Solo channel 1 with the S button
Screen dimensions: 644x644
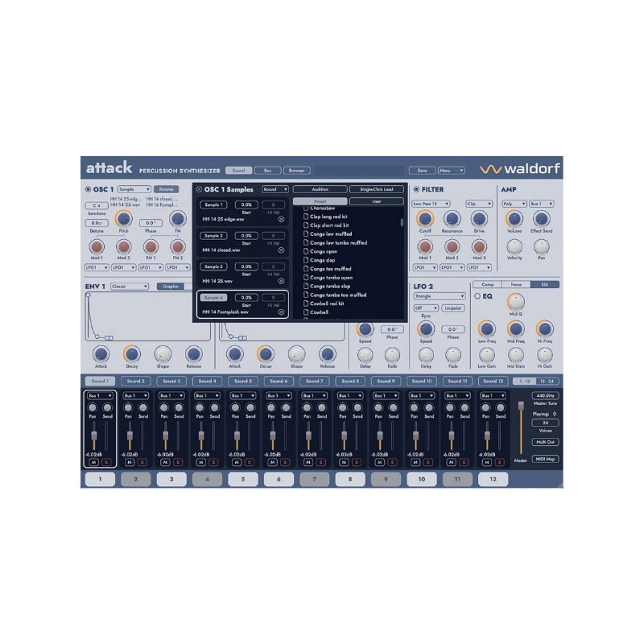coord(108,464)
